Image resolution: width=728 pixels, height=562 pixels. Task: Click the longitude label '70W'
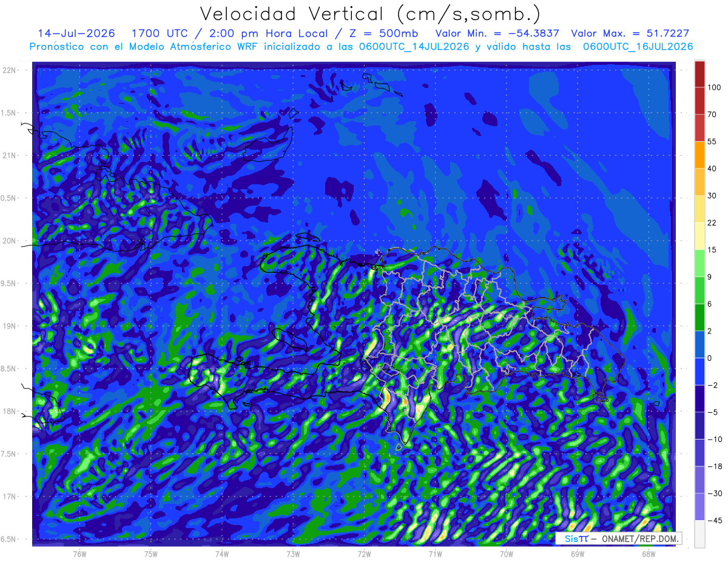[x=507, y=553]
